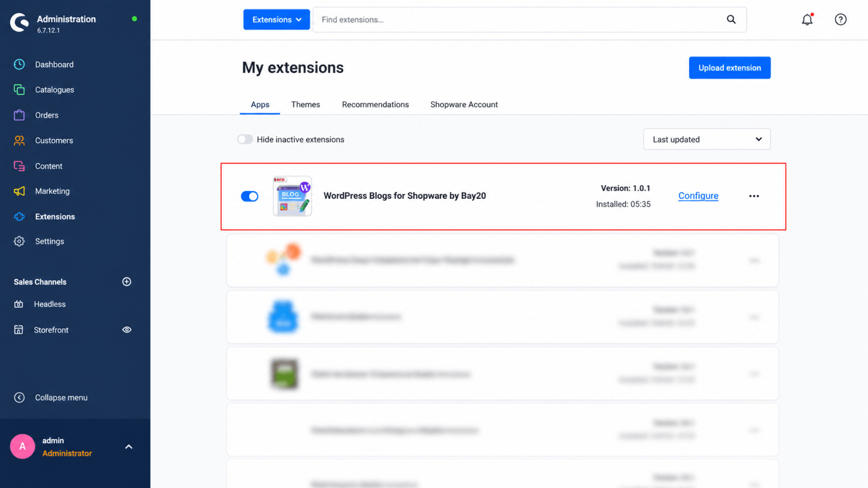Click the Hide inactive extensions label
Screen dimensions: 868x488
[x=301, y=140]
